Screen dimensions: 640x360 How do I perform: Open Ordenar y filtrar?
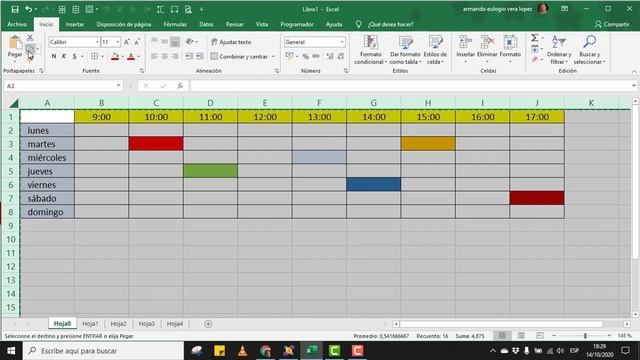559,50
